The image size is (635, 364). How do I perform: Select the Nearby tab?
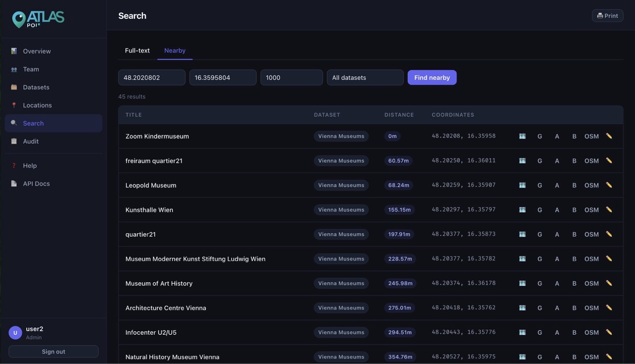click(175, 51)
